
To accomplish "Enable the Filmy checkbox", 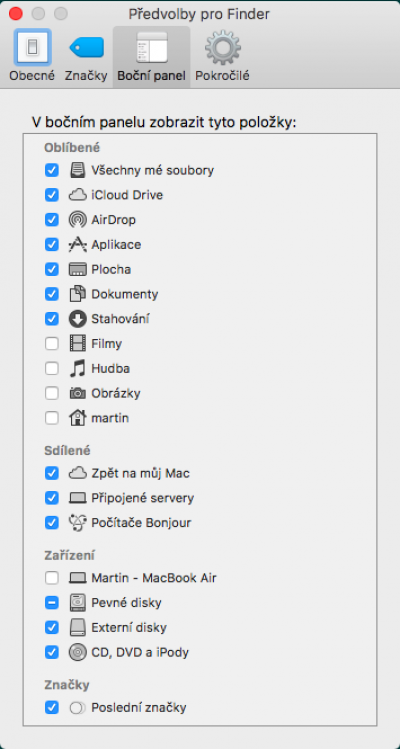I will [52, 343].
